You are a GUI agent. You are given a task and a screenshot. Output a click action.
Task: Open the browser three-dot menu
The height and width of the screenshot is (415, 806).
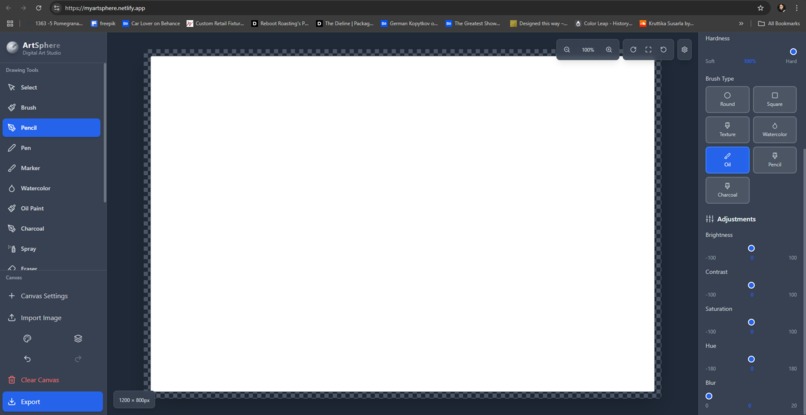[796, 8]
